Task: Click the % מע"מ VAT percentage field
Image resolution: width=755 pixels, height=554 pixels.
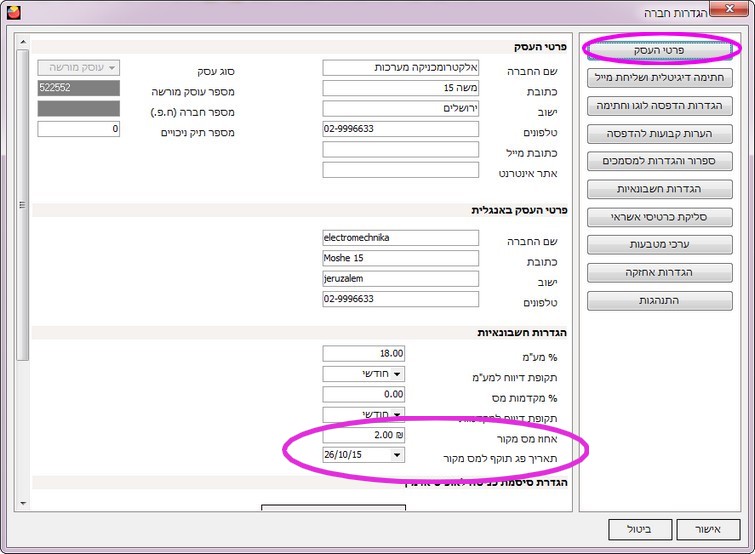Action: click(364, 354)
